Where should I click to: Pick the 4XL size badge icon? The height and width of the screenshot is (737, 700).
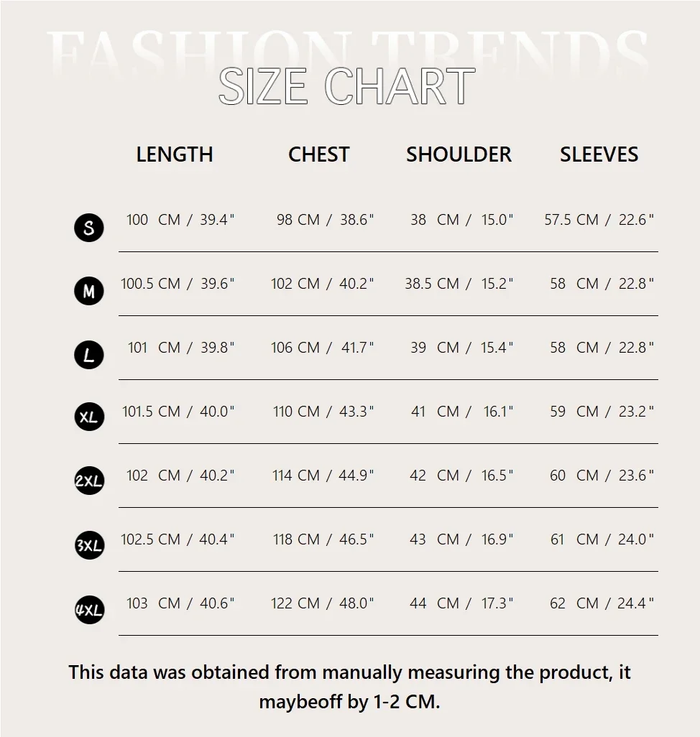[x=89, y=610]
